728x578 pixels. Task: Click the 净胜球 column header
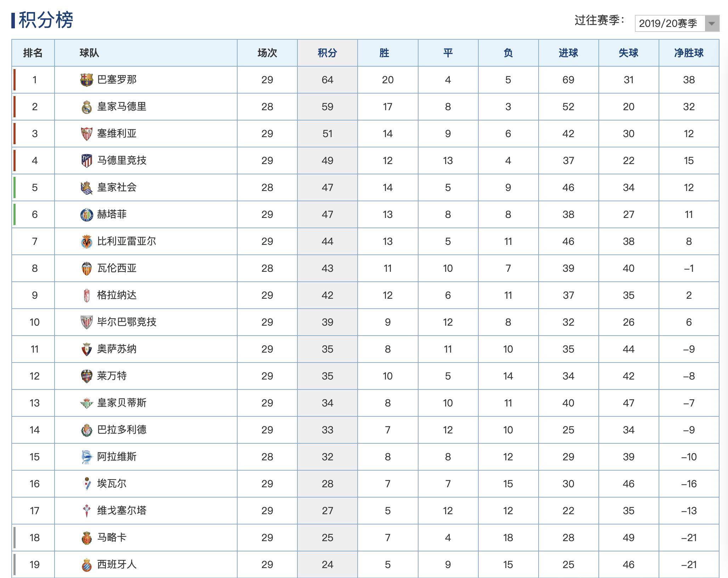(x=689, y=53)
